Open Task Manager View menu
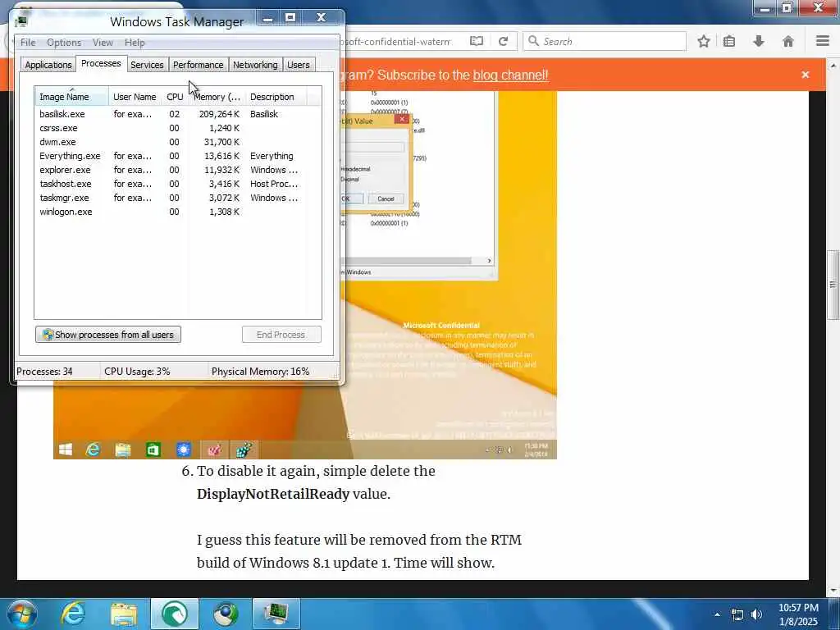This screenshot has width=840, height=630. (x=103, y=43)
